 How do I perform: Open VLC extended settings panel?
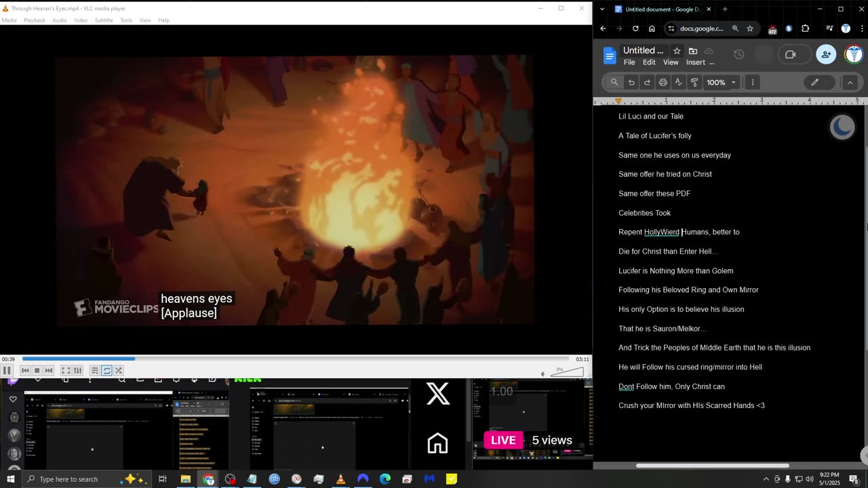[78, 370]
